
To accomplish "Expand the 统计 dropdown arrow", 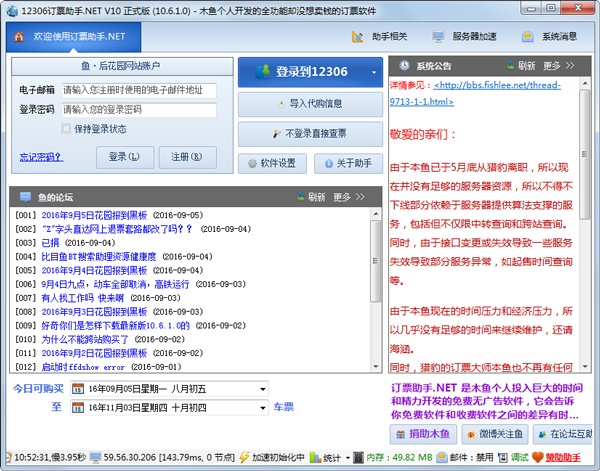I will coord(347,458).
